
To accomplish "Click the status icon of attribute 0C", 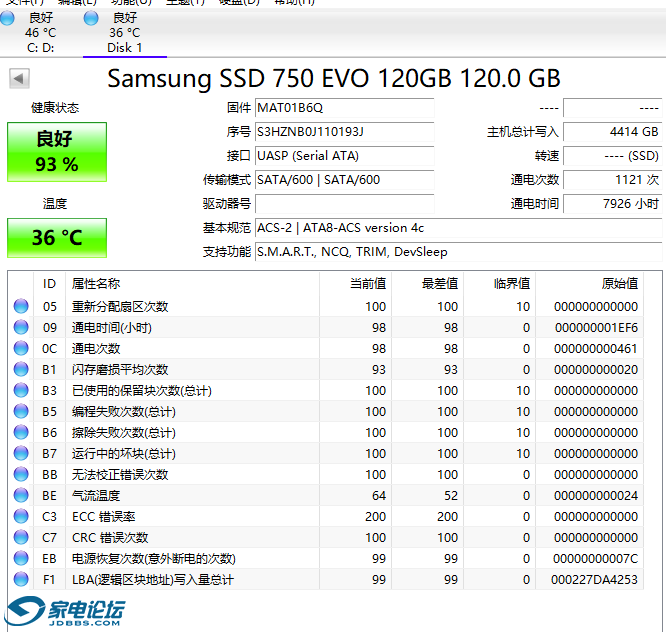I will pyautogui.click(x=21, y=348).
